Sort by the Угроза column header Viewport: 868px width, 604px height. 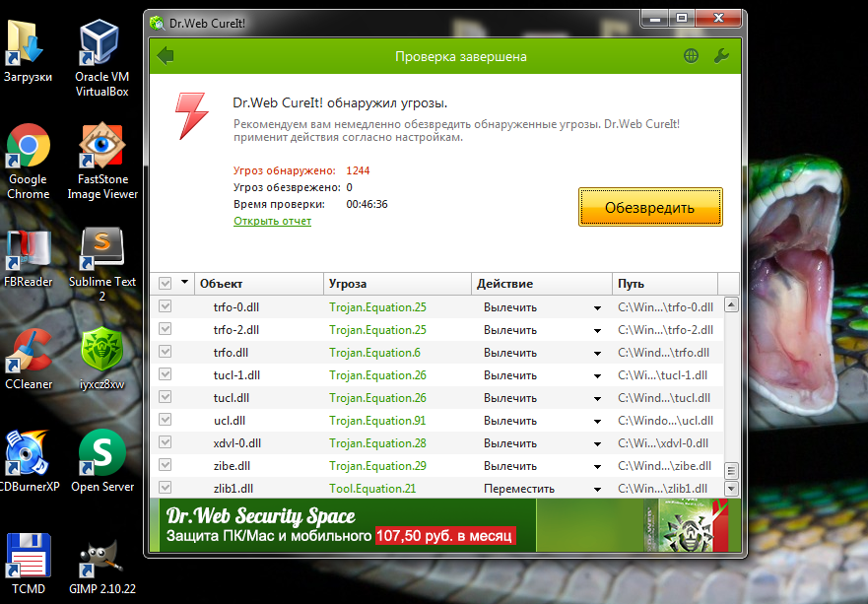point(397,284)
